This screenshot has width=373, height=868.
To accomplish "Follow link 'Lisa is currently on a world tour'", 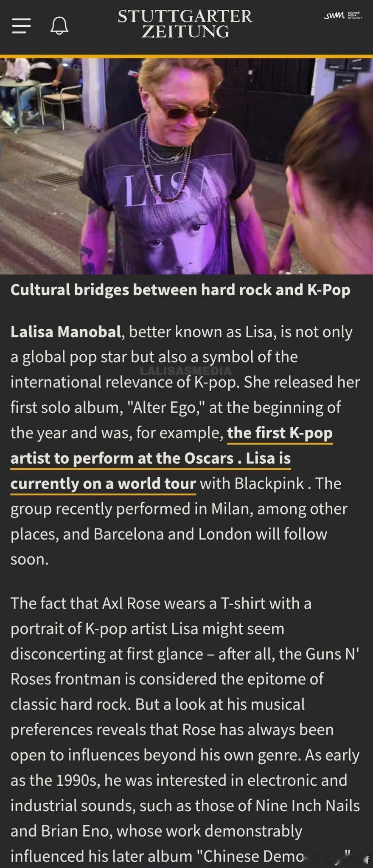I will coord(150,470).
